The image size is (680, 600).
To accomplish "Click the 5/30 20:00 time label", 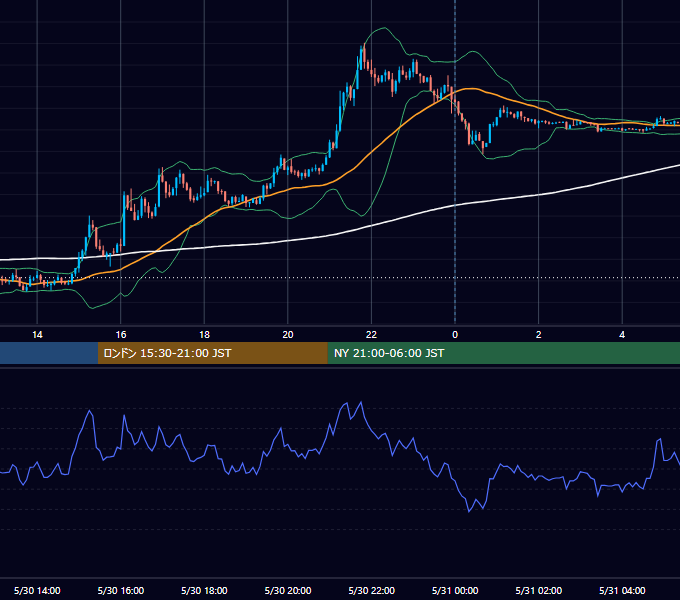I will point(288,590).
